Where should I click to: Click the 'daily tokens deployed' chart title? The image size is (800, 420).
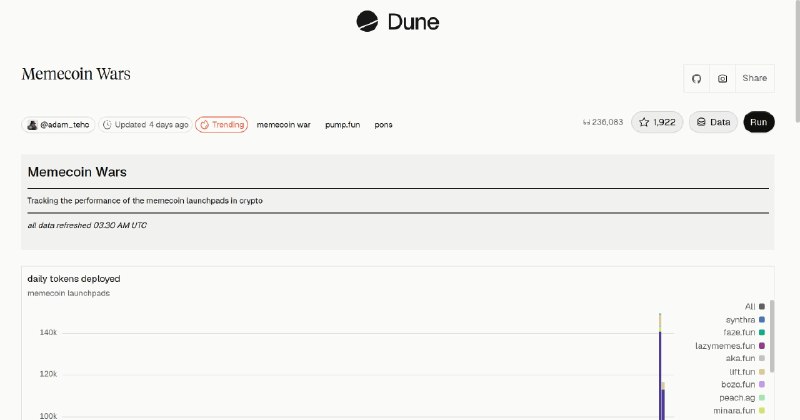[74, 279]
